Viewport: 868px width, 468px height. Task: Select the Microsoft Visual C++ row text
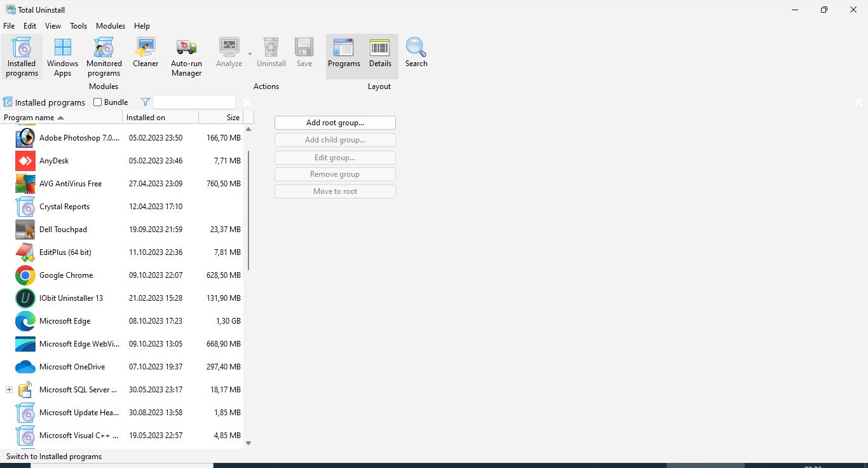[79, 436]
